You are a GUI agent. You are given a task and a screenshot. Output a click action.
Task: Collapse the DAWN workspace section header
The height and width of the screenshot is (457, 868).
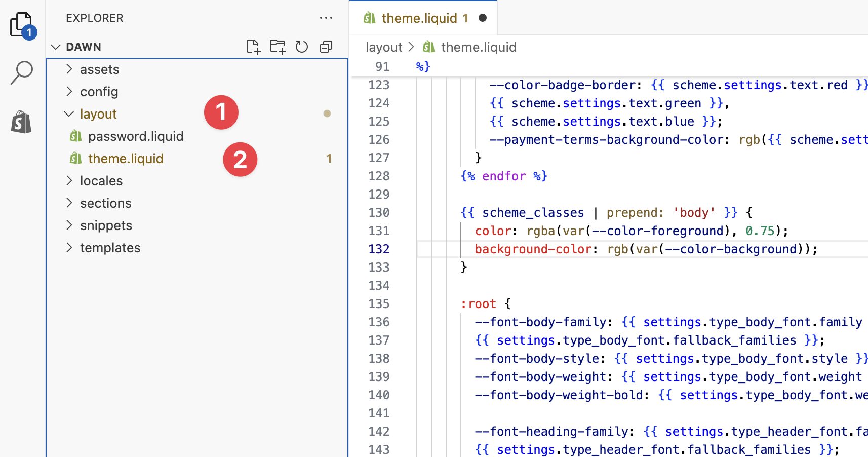click(x=83, y=47)
